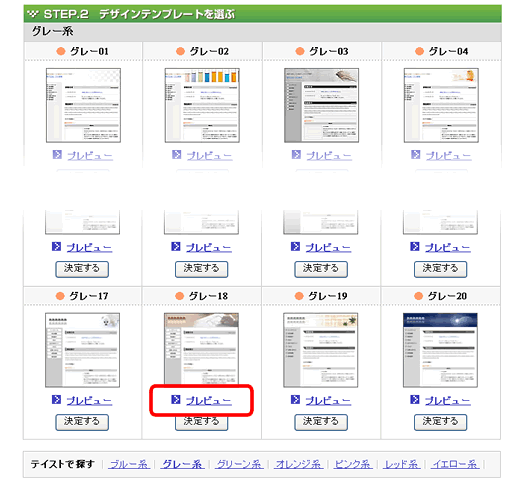Click the arrow icon beside グレー03 preview link
Screen dimensions: 525x488
click(x=296, y=154)
